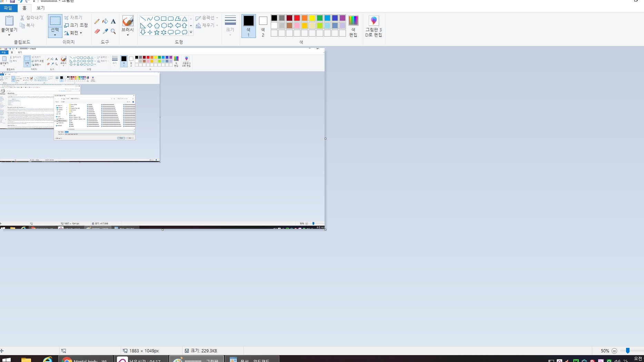The image size is (644, 362).
Task: Pick the green color swatch
Action: tap(320, 18)
